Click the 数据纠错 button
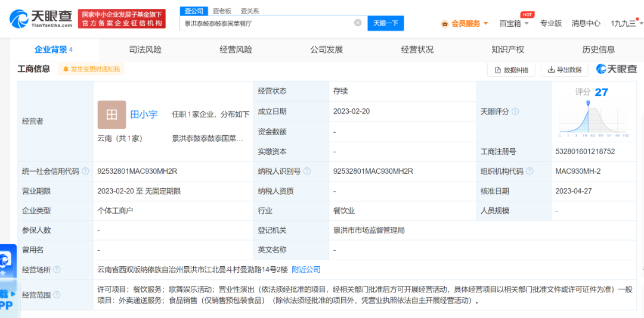644x318 pixels. pos(511,70)
